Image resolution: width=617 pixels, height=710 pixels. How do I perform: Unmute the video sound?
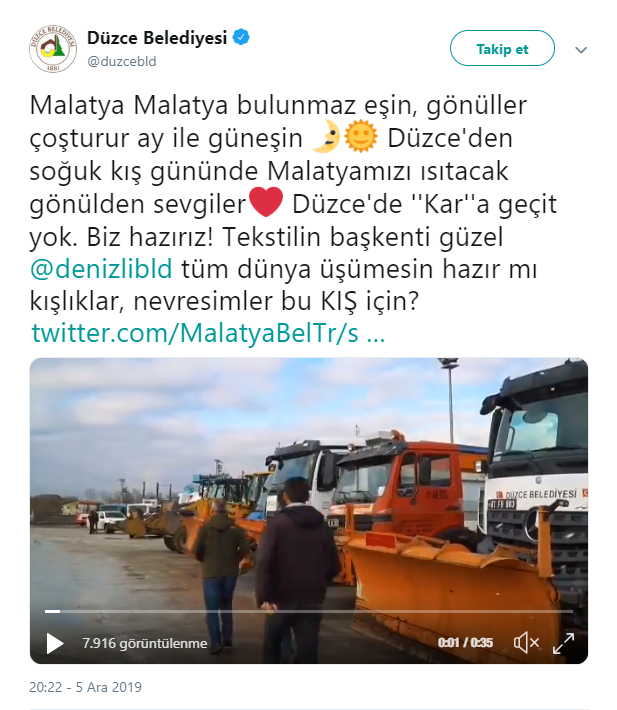(526, 643)
